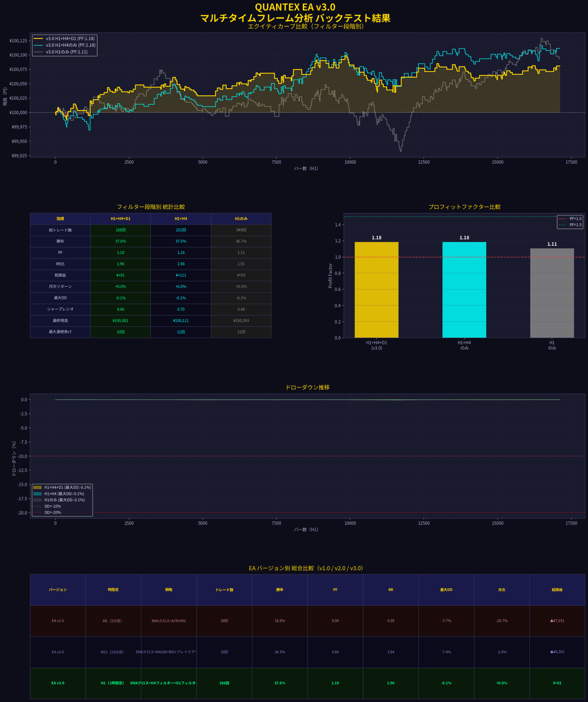588x702 pixels.
Task: Click the DD=-10% drawdown legend entry
Action: [52, 506]
